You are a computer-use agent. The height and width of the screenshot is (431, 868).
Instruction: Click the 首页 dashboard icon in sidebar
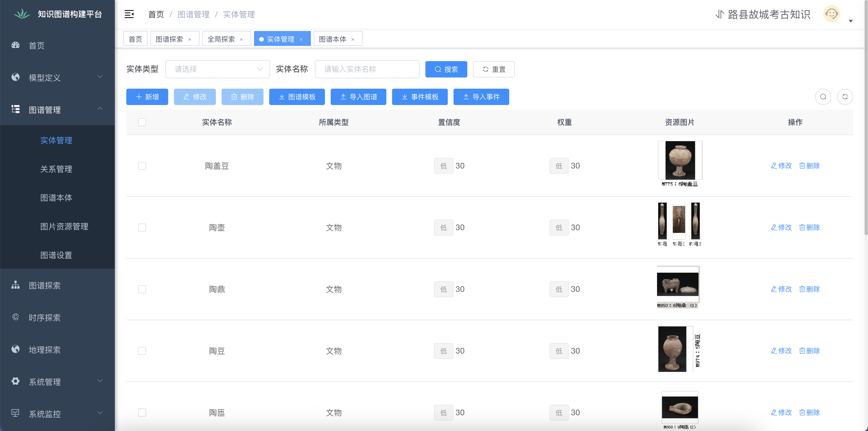tap(15, 45)
